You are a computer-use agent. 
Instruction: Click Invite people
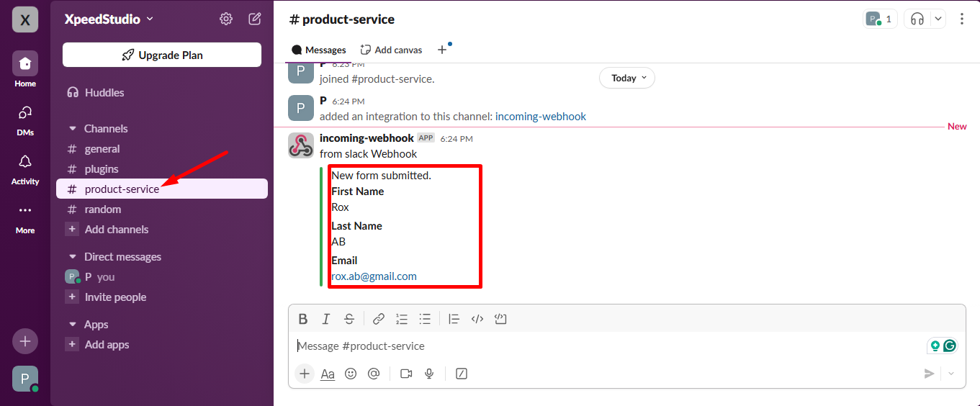point(162,297)
